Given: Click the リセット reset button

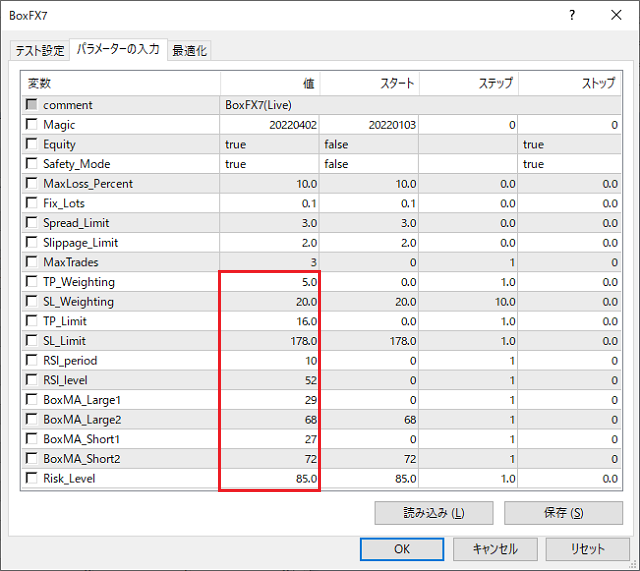Looking at the screenshot, I should 587,549.
